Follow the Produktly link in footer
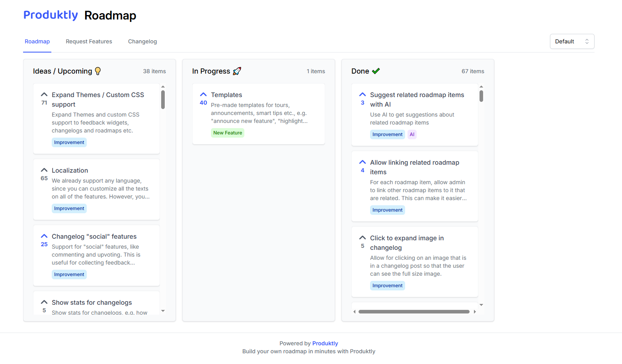The image size is (622, 364). click(x=325, y=343)
